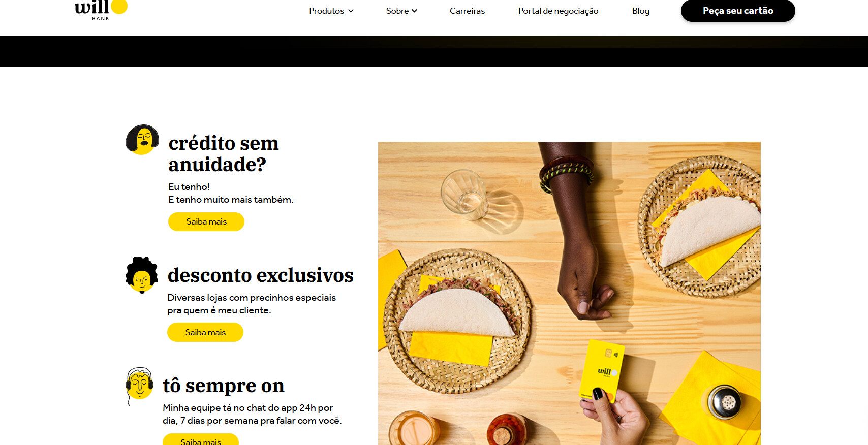
Task: Click the bearded face icon beside crédito sem anuidade
Action: 142,140
